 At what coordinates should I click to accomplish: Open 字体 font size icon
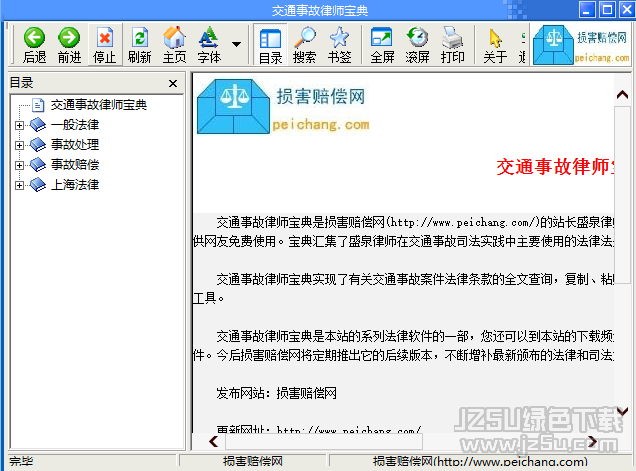(209, 37)
